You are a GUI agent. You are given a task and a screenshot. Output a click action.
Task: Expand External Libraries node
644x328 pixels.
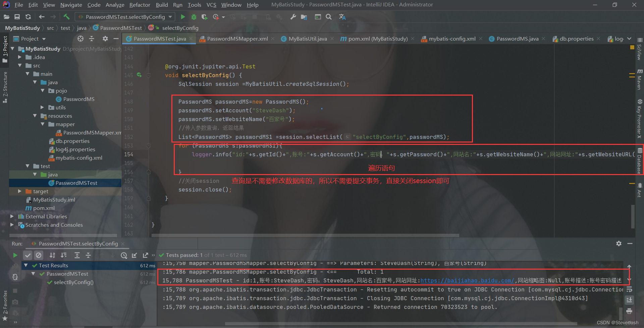click(x=12, y=217)
